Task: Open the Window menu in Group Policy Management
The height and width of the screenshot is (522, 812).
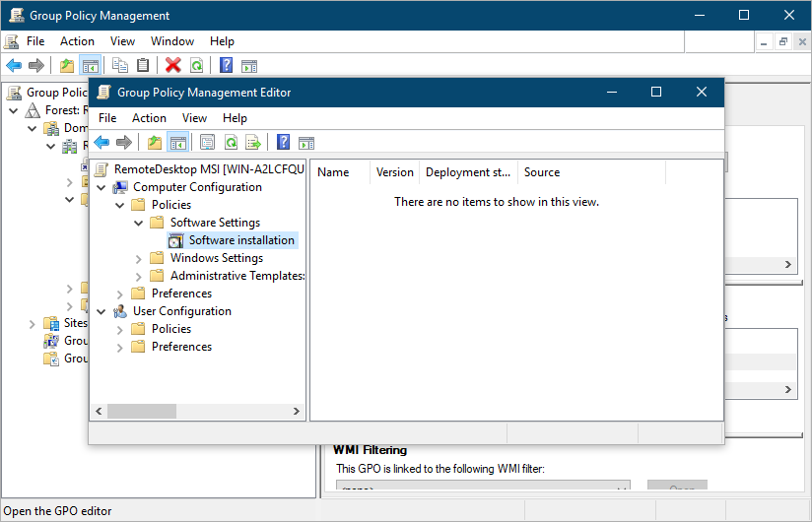Action: [x=172, y=41]
